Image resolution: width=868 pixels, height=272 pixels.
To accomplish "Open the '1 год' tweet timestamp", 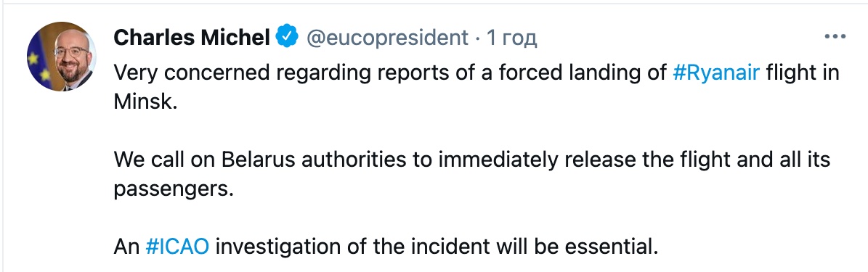I will (511, 38).
